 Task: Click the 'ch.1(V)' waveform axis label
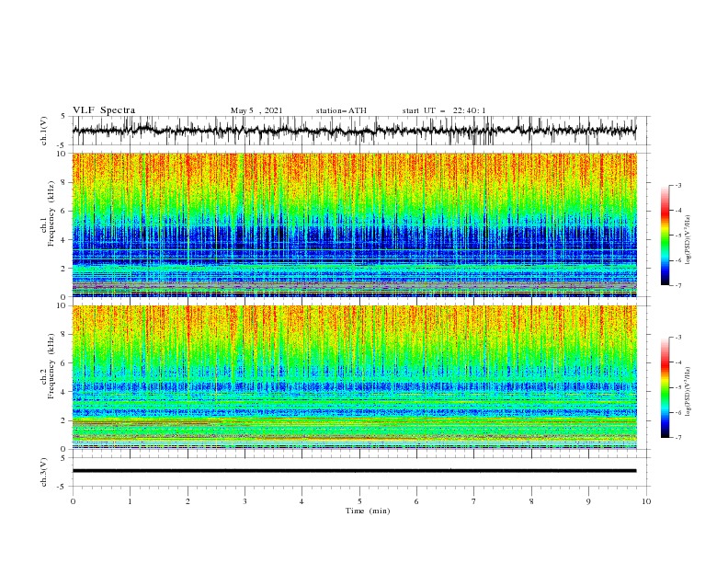[44, 131]
